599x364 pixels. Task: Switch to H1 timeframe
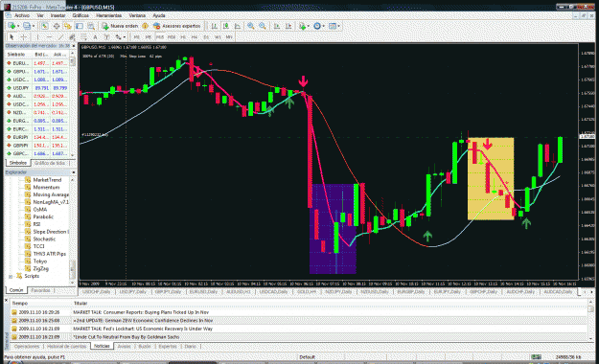pos(183,37)
